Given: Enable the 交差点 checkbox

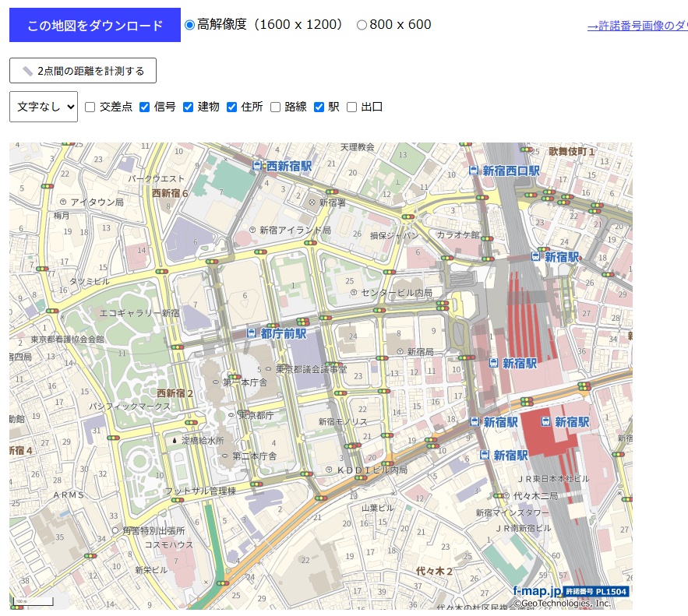Looking at the screenshot, I should tap(90, 107).
